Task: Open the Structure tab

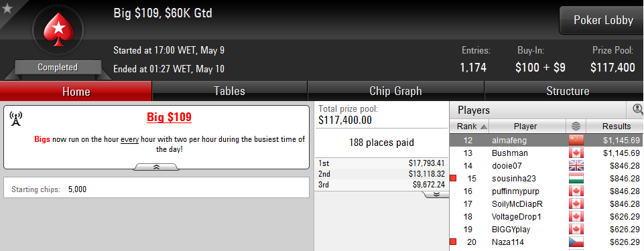Action: pyautogui.click(x=567, y=91)
